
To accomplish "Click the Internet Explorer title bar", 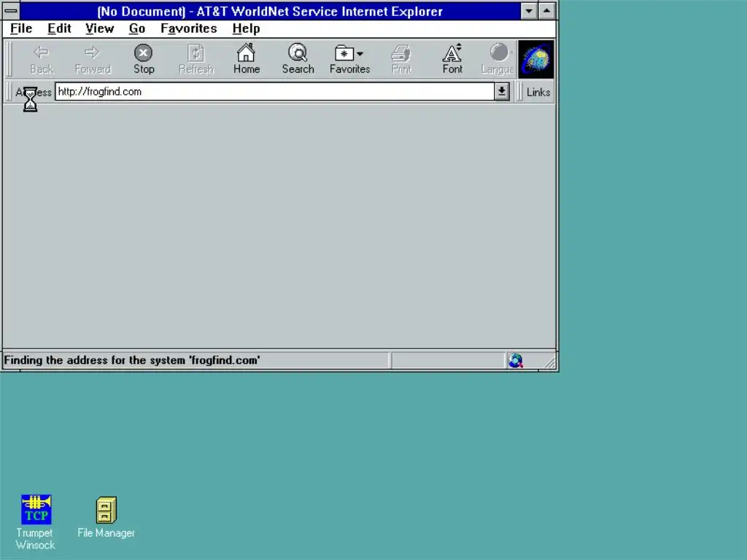I will point(270,11).
